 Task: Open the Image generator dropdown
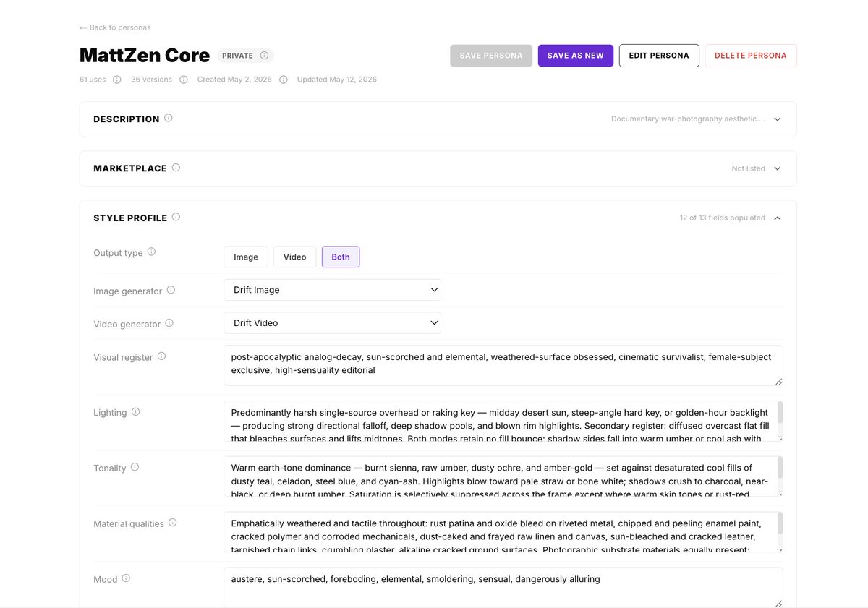click(332, 290)
